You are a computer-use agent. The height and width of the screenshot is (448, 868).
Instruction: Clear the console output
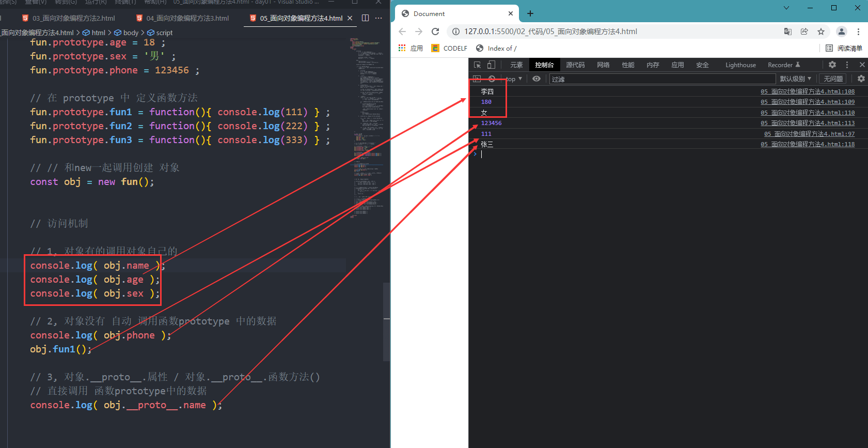(492, 79)
